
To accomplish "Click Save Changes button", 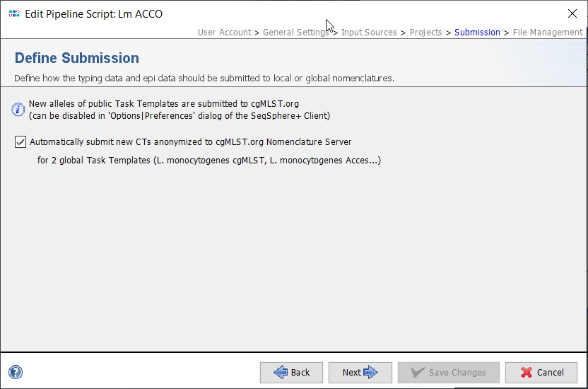I will coord(448,372).
